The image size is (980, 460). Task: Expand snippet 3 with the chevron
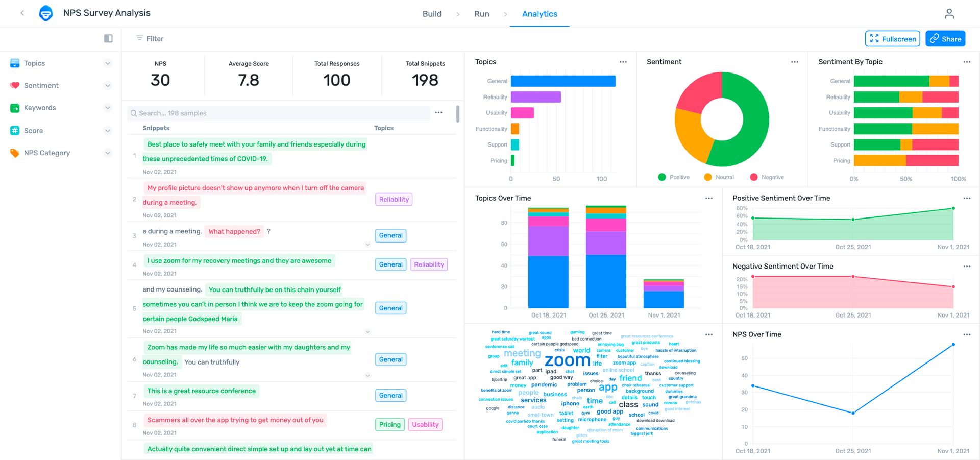click(x=367, y=244)
